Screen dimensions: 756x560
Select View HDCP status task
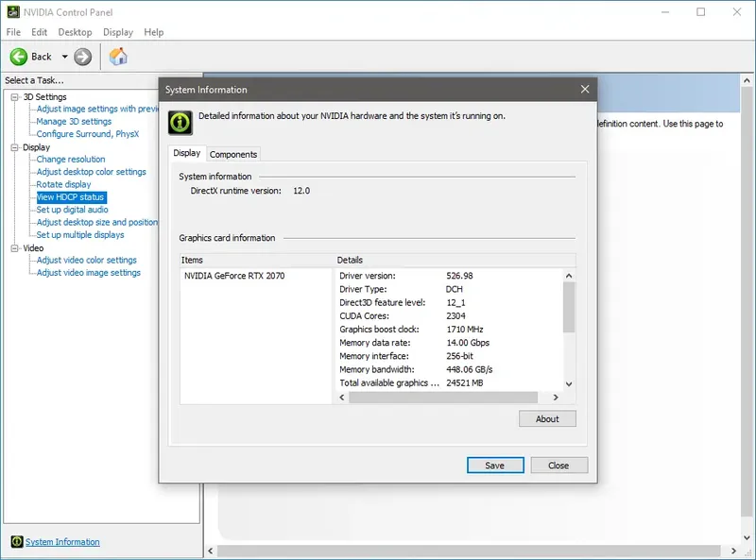[x=72, y=197]
